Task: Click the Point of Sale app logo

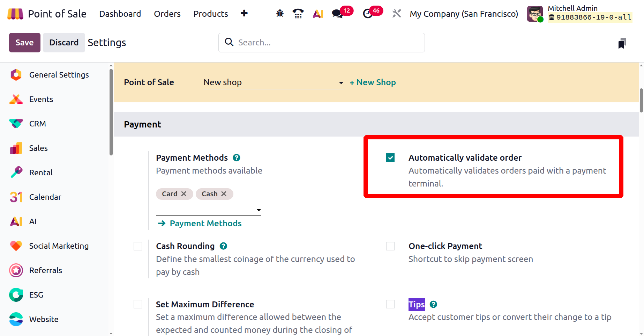Action: 15,14
